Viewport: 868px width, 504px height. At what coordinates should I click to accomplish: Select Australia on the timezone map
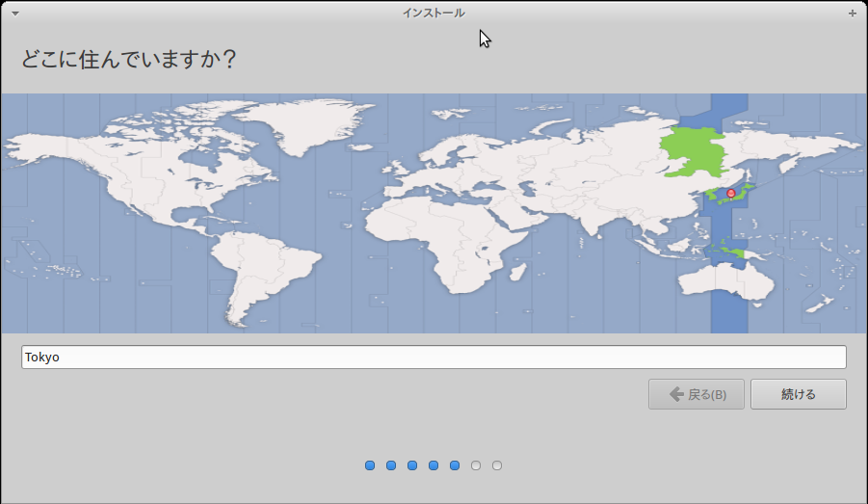(726, 282)
